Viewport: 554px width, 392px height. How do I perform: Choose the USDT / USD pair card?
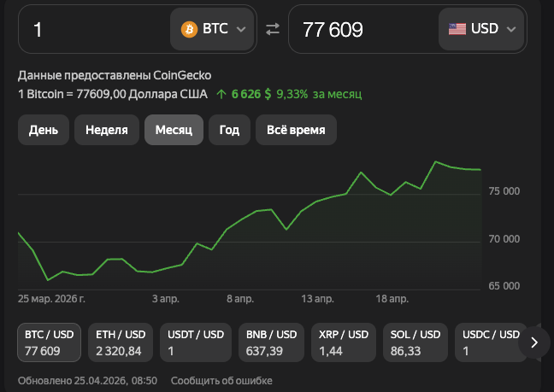196,342
